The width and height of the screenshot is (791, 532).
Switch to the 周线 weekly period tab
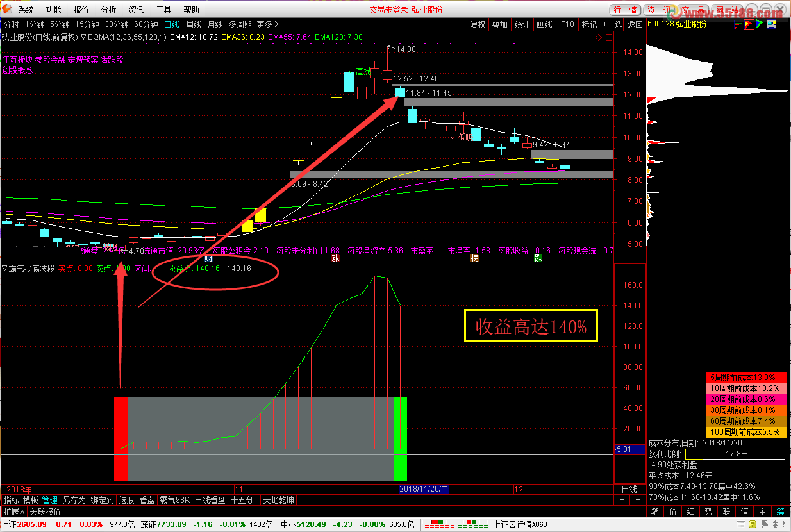(193, 24)
